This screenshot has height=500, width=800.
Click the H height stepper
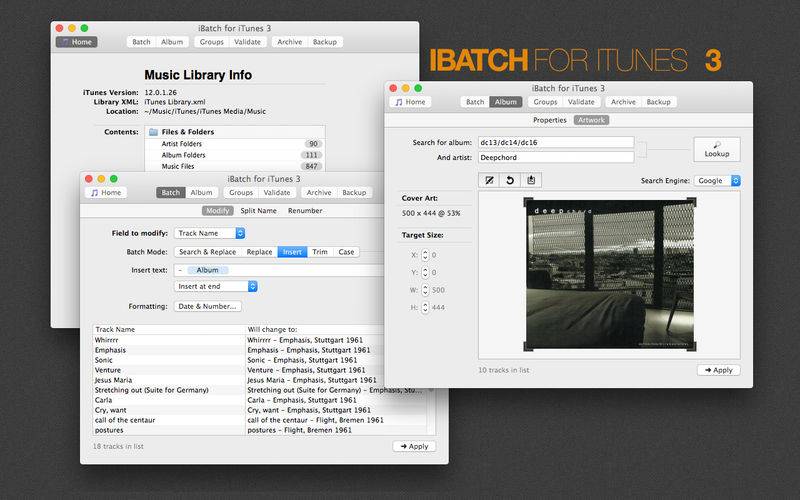(x=425, y=307)
